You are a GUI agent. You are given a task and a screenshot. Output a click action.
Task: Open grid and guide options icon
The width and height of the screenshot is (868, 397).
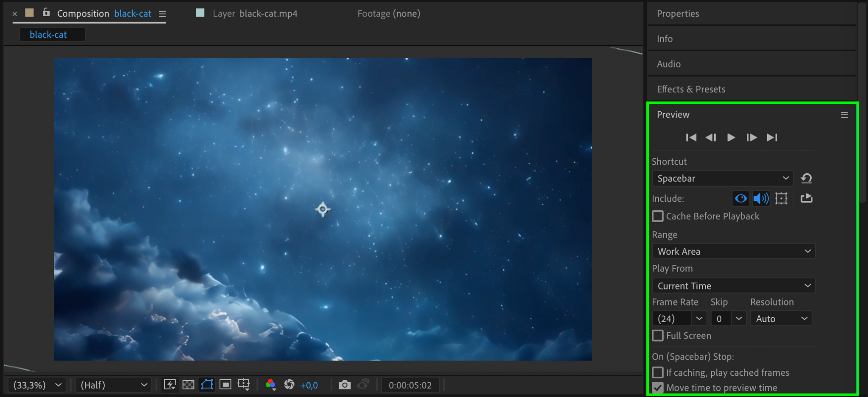tap(244, 385)
